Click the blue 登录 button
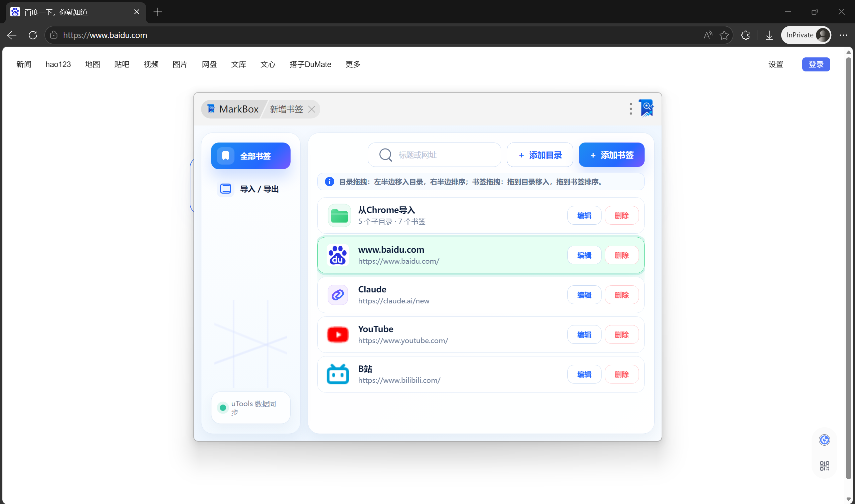The image size is (855, 504). pyautogui.click(x=816, y=64)
